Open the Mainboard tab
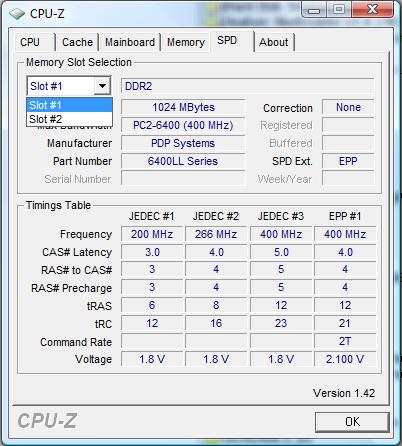 130,42
